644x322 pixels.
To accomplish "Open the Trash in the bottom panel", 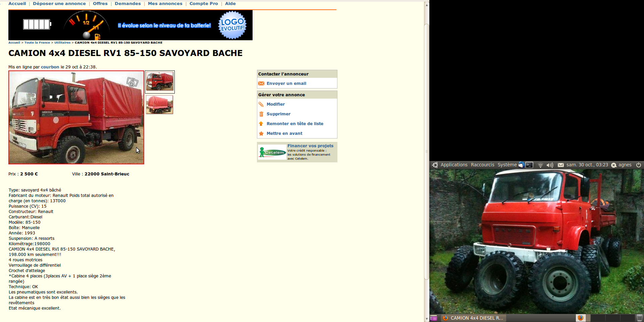I will pos(640,318).
